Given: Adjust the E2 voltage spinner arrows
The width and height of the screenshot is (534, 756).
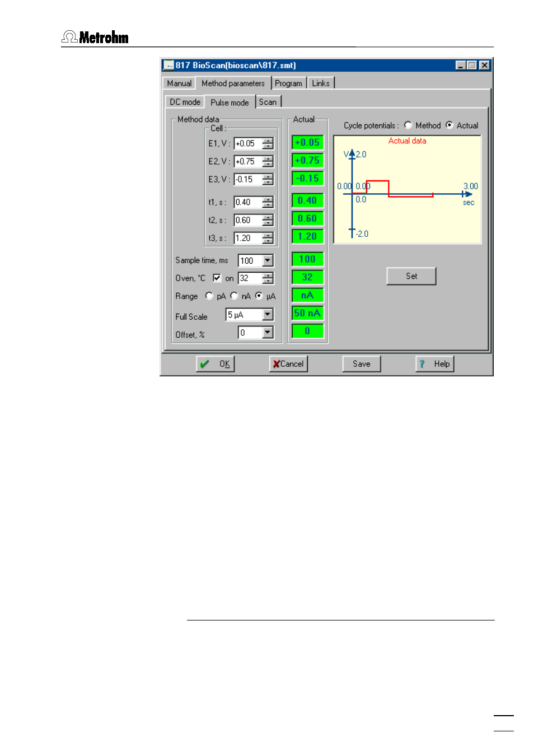Looking at the screenshot, I should pos(268,161).
